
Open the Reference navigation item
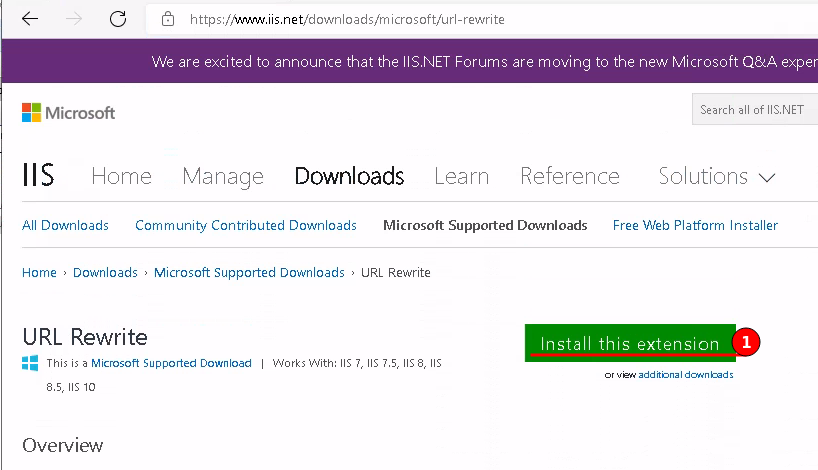point(570,176)
